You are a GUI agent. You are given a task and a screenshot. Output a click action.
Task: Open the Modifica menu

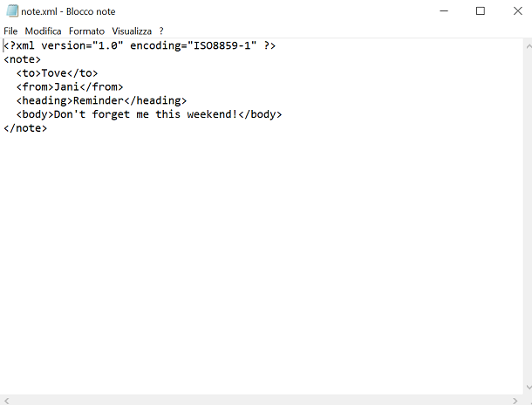tap(43, 31)
